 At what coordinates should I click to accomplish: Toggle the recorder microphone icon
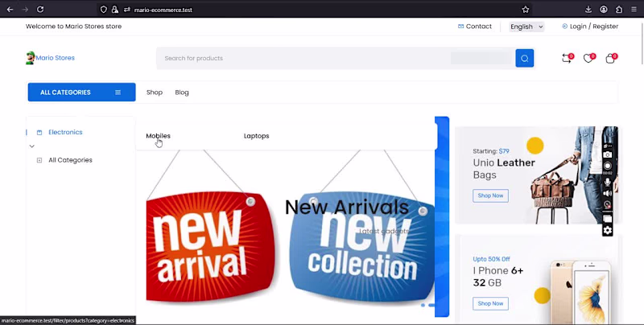point(608,182)
